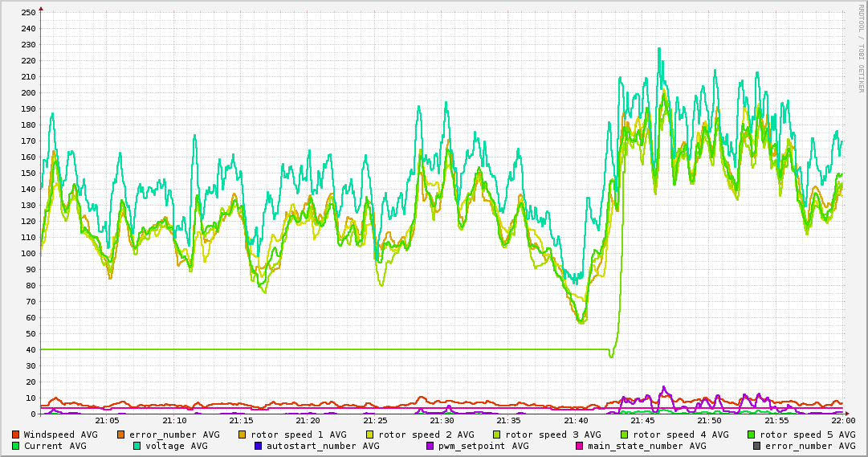Click the 21:05 time axis label
Image resolution: width=868 pixels, height=457 pixels.
tap(107, 421)
